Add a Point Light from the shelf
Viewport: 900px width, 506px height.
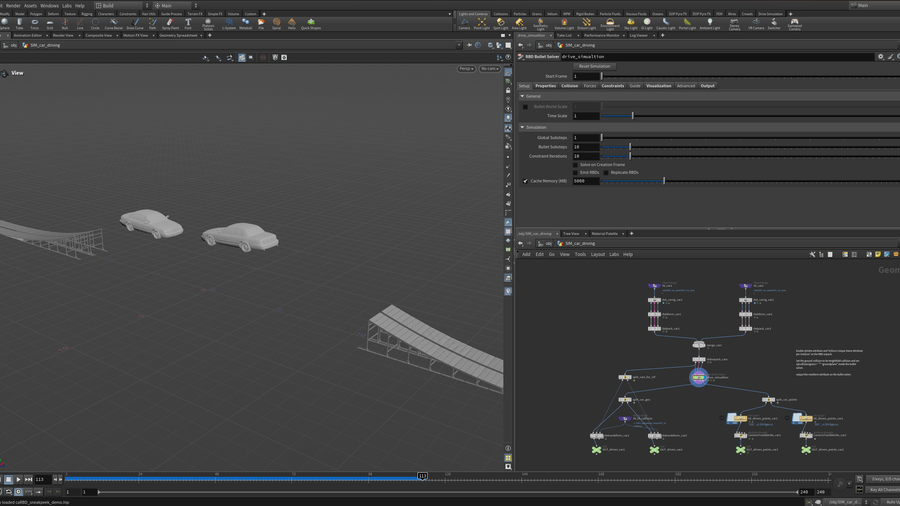pyautogui.click(x=481, y=23)
